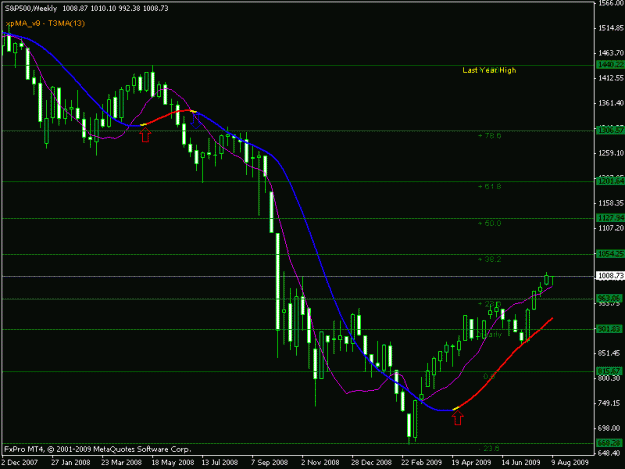Viewport: 625px width, 469px height.
Task: Click the 901.83 green price tag
Action: (x=609, y=329)
